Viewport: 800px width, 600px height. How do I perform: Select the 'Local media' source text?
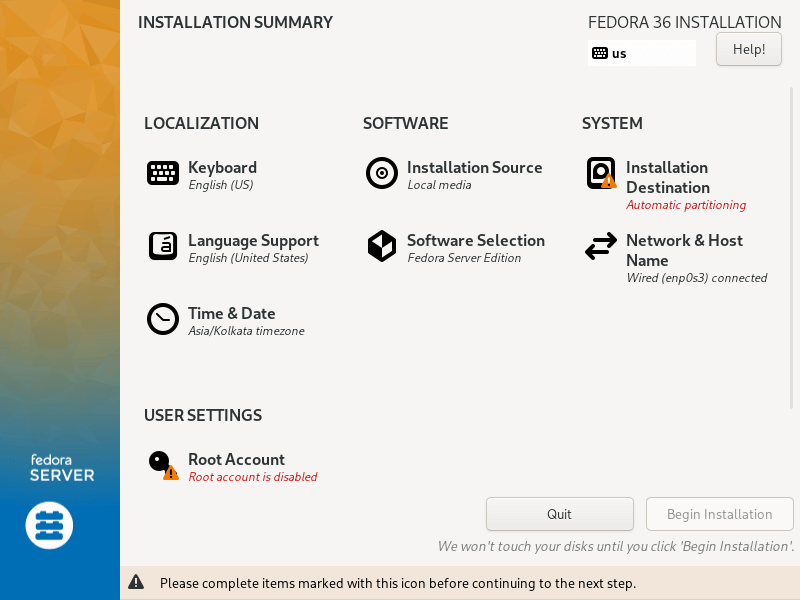coord(439,185)
